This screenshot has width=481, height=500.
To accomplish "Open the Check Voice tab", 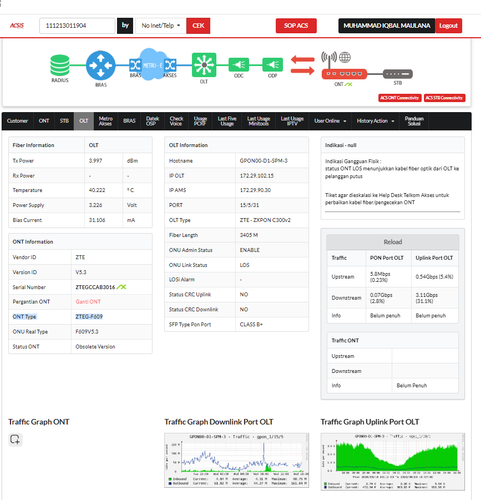I will click(176, 121).
